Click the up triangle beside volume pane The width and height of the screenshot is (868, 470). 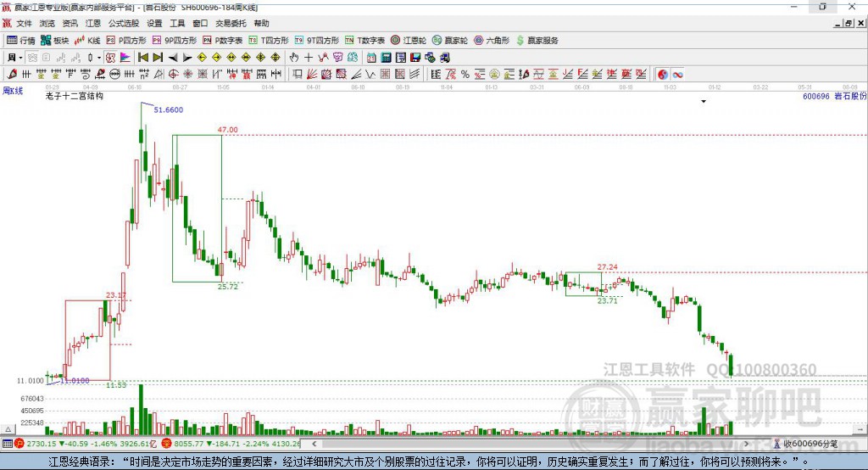tap(8, 429)
